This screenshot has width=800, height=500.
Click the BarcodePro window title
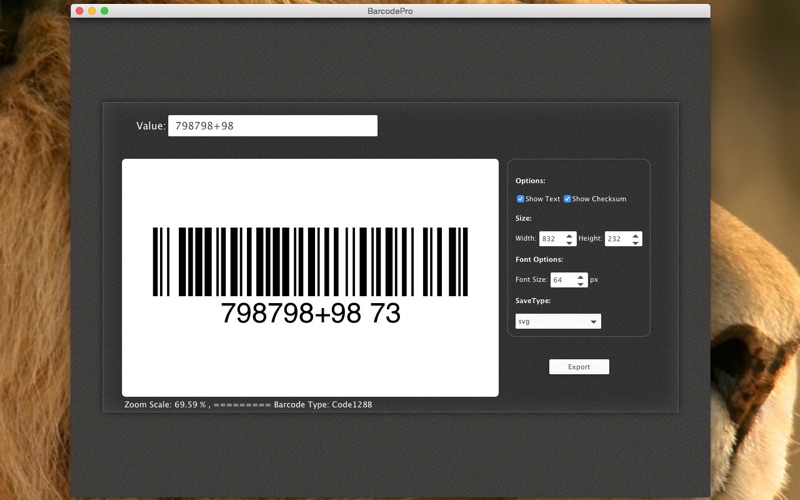(390, 11)
